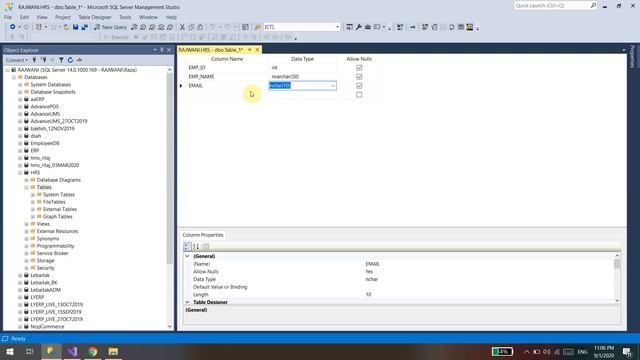Image resolution: width=640 pixels, height=360 pixels.
Task: Switch to the Column Properties tab
Action: [x=203, y=235]
